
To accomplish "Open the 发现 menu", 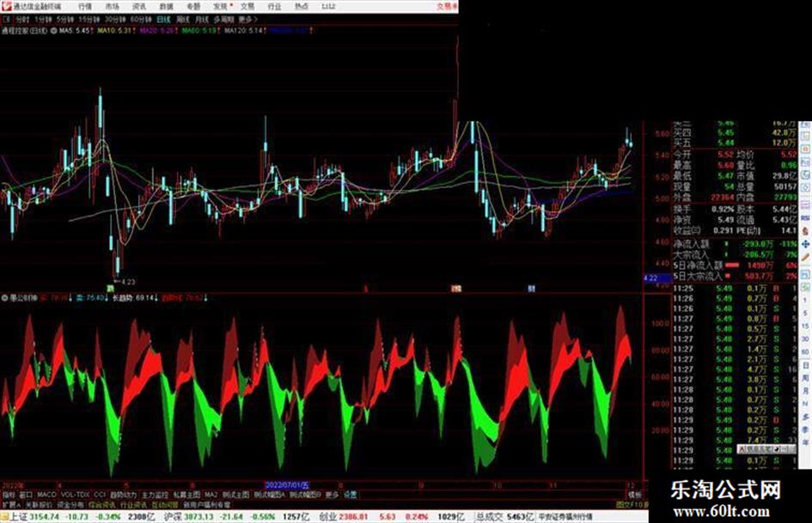I will 221,6.
